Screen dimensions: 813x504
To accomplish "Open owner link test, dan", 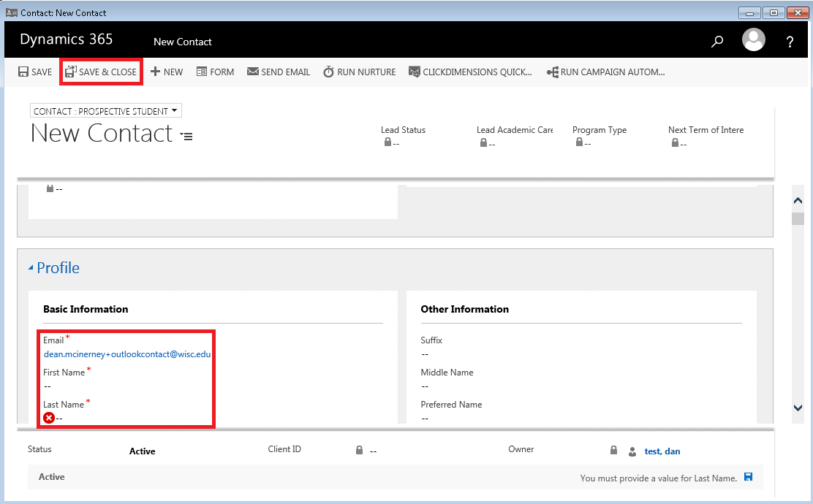I will tap(662, 451).
